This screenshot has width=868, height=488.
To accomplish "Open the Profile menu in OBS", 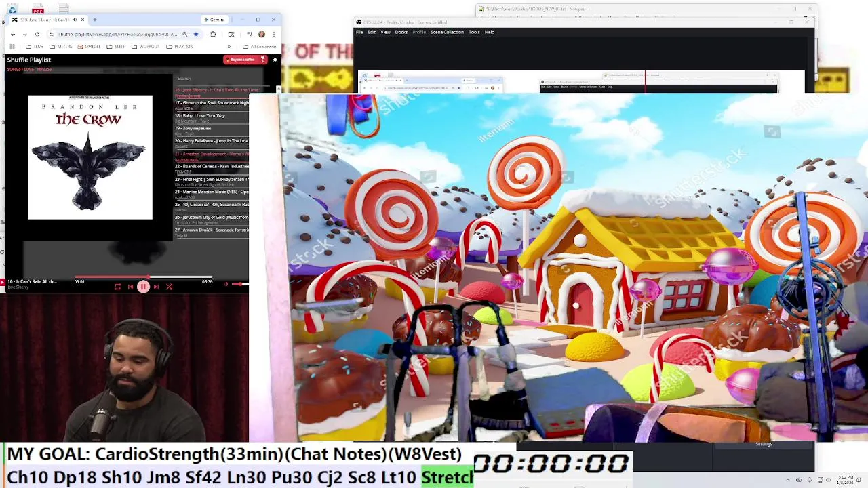I will [419, 32].
